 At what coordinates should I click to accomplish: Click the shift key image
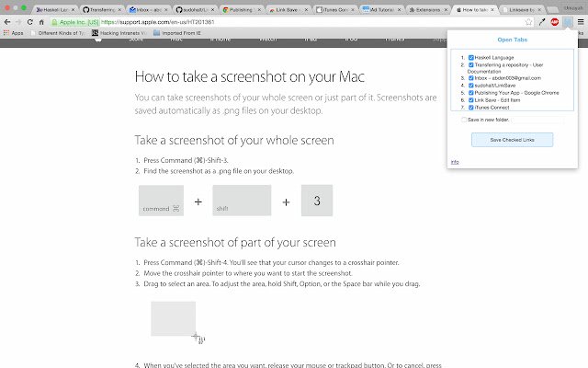(242, 201)
